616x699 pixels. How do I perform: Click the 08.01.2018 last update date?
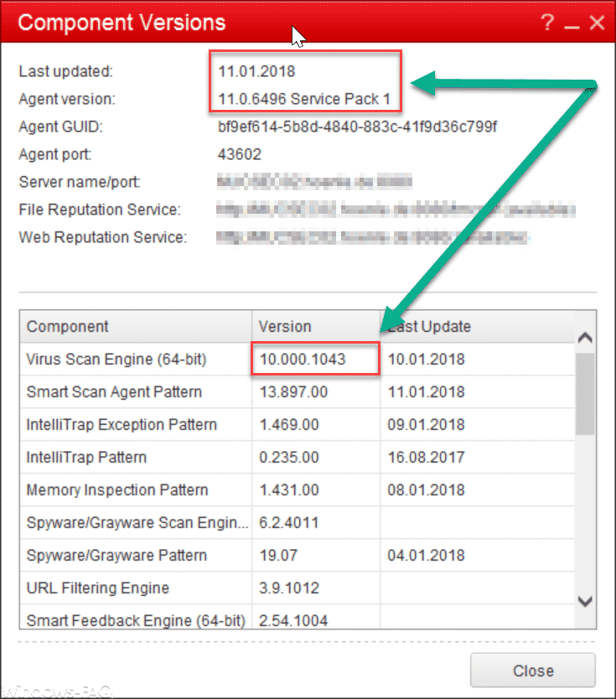[x=426, y=489]
